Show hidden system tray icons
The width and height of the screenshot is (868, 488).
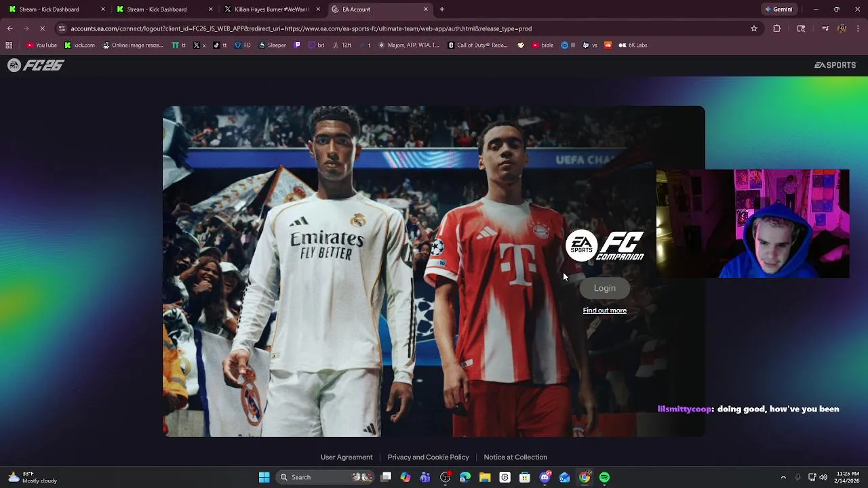(783, 477)
